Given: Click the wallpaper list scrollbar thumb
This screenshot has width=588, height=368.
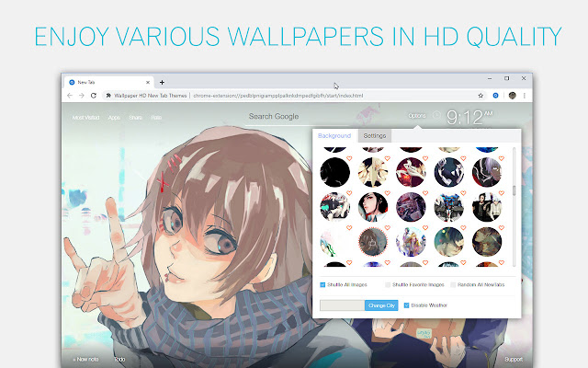Looking at the screenshot, I should pos(514,190).
